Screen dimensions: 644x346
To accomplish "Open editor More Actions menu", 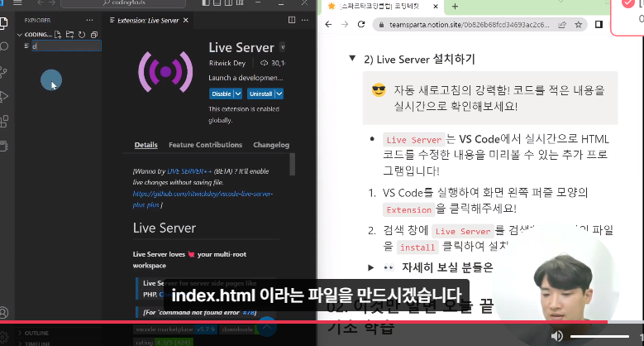I will pyautogui.click(x=305, y=20).
